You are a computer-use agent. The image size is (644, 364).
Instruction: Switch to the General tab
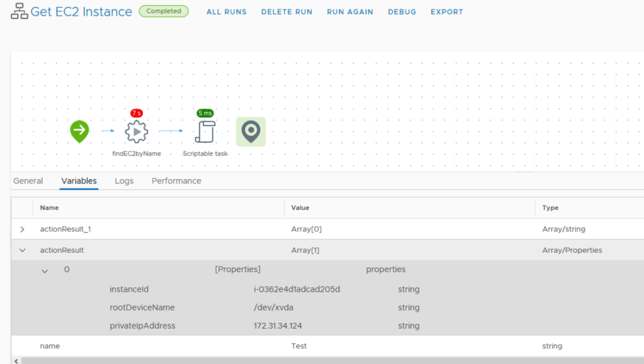tap(28, 181)
